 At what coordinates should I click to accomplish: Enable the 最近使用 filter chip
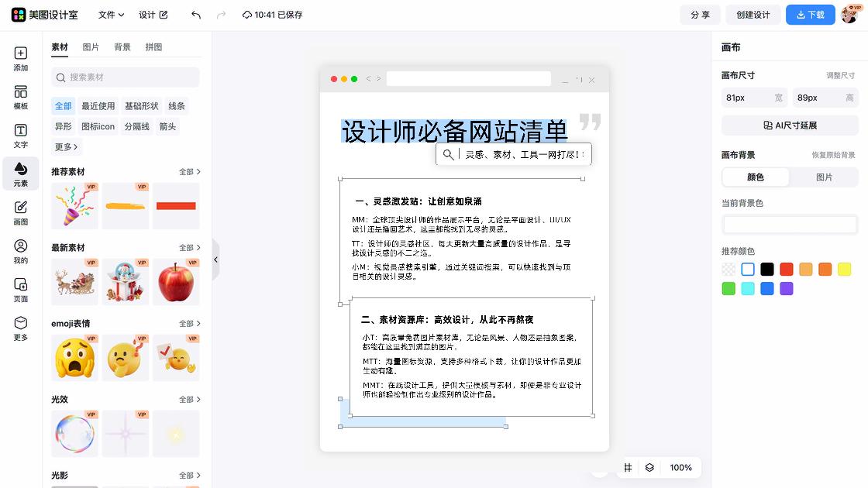[98, 105]
